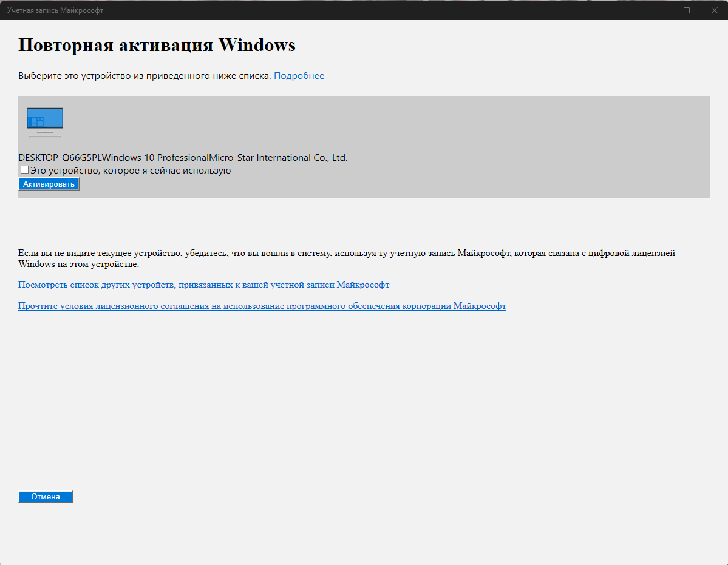Click the blue computer monitor device icon

44,123
